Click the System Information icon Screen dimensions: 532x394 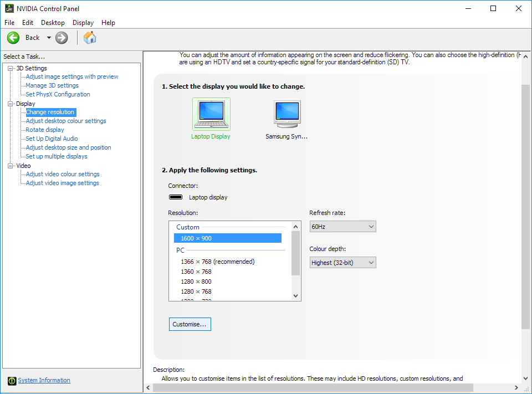pyautogui.click(x=12, y=381)
